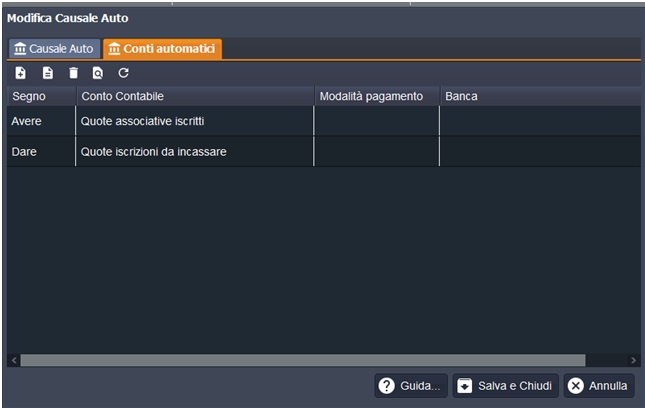The height and width of the screenshot is (408, 645).
Task: Click the new record (add) toolbar icon
Action: tap(21, 73)
